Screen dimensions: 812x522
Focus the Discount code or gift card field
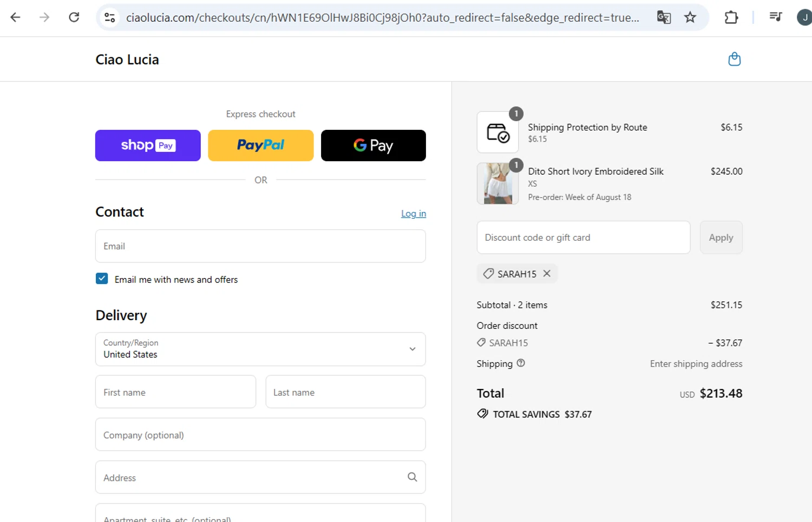click(x=584, y=237)
